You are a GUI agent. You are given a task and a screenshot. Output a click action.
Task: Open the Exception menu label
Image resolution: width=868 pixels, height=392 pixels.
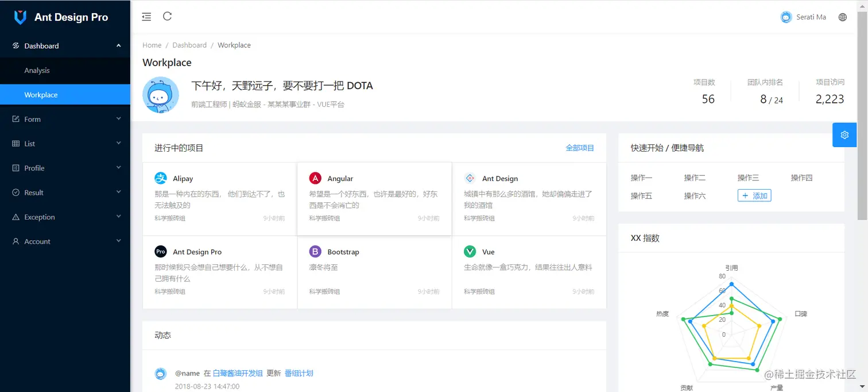(40, 217)
